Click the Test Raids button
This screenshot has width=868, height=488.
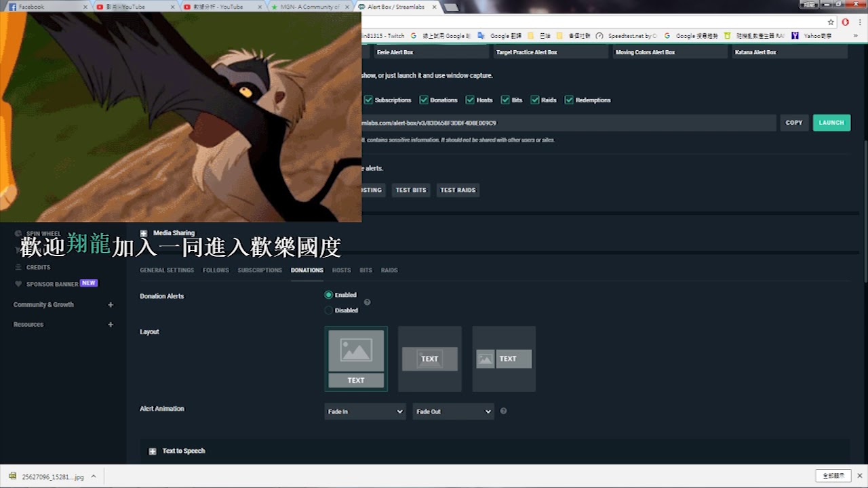pyautogui.click(x=458, y=190)
